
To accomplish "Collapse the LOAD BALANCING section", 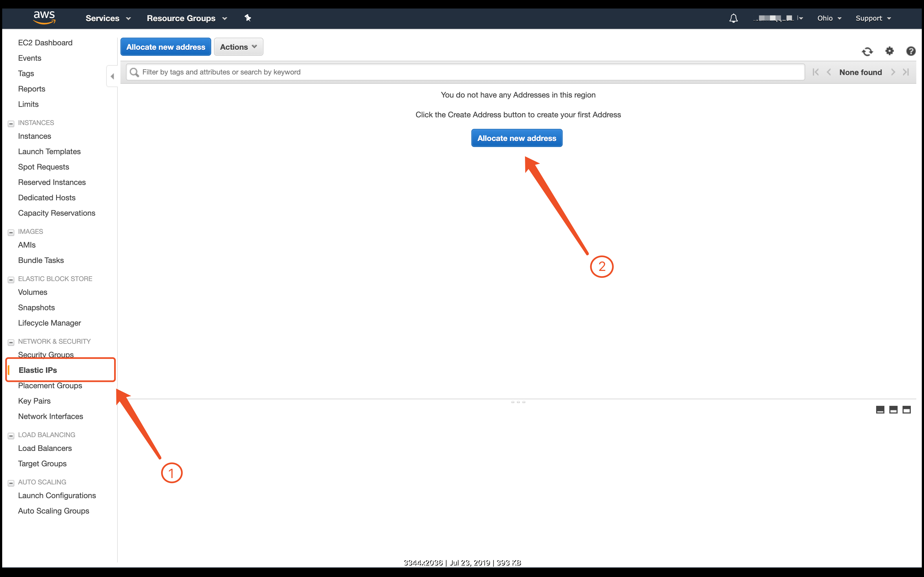I will 11,435.
